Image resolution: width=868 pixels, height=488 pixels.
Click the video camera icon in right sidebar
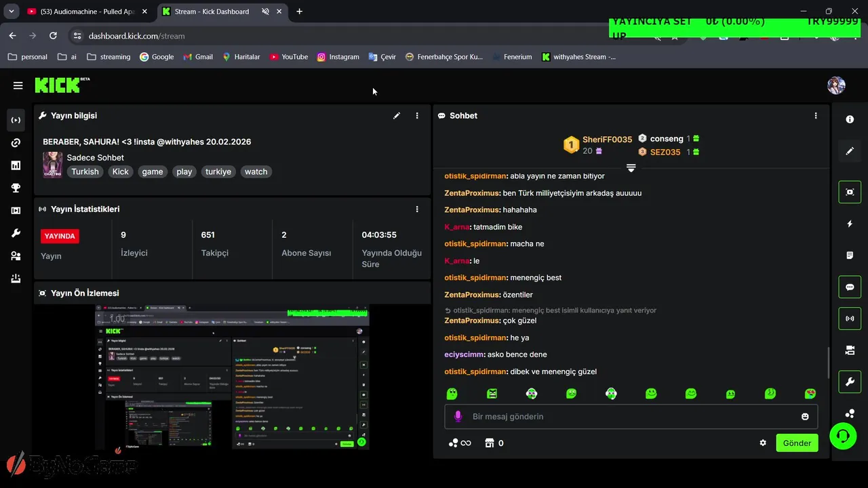850,350
